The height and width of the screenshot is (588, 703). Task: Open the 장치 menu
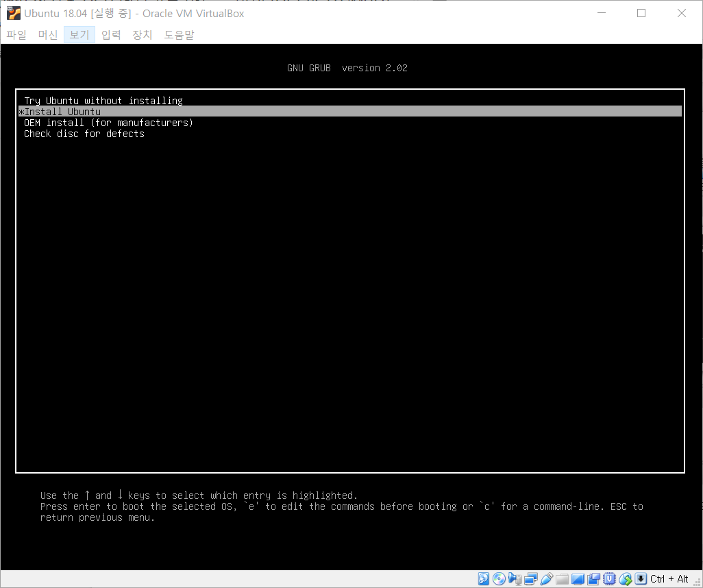pyautogui.click(x=143, y=34)
